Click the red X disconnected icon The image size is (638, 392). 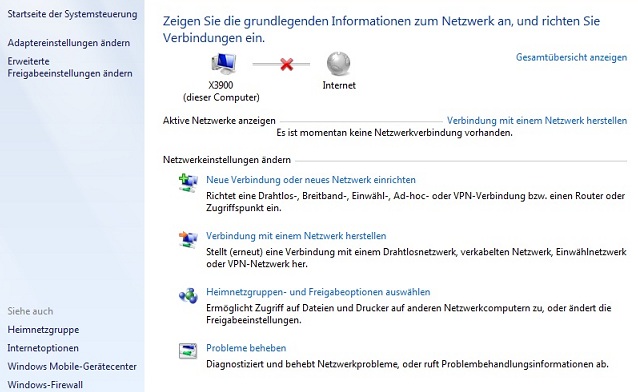click(287, 64)
